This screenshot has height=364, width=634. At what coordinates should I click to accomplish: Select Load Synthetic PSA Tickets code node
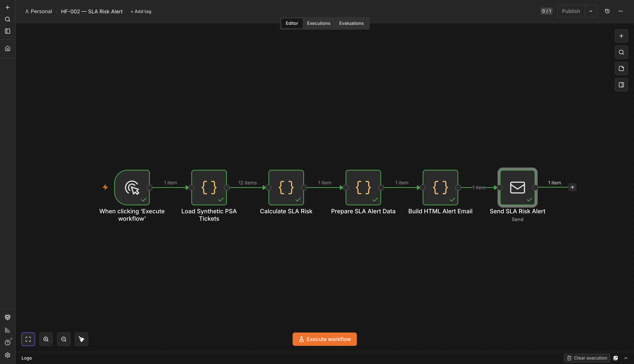[x=209, y=188]
